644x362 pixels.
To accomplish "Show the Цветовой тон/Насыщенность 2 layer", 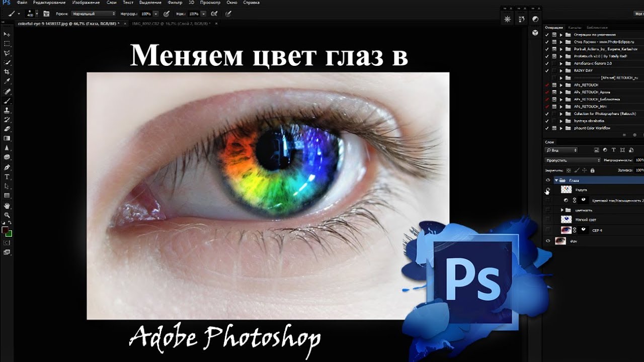I will pyautogui.click(x=548, y=200).
